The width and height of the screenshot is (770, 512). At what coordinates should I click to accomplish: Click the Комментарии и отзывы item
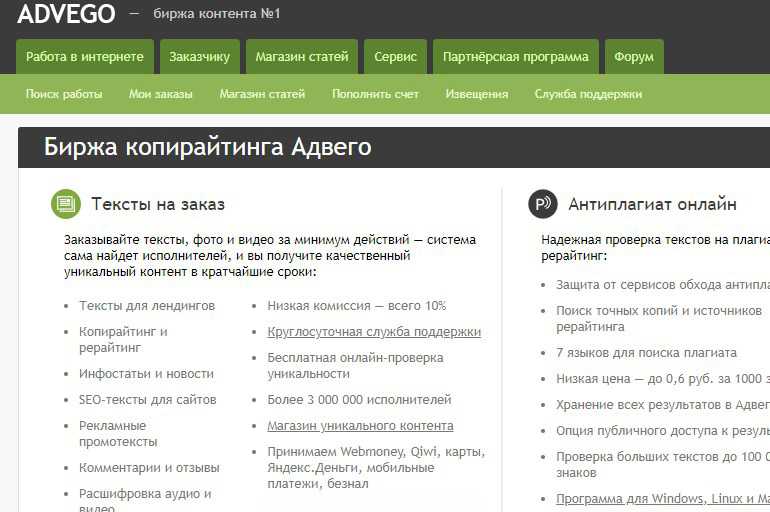point(149,468)
